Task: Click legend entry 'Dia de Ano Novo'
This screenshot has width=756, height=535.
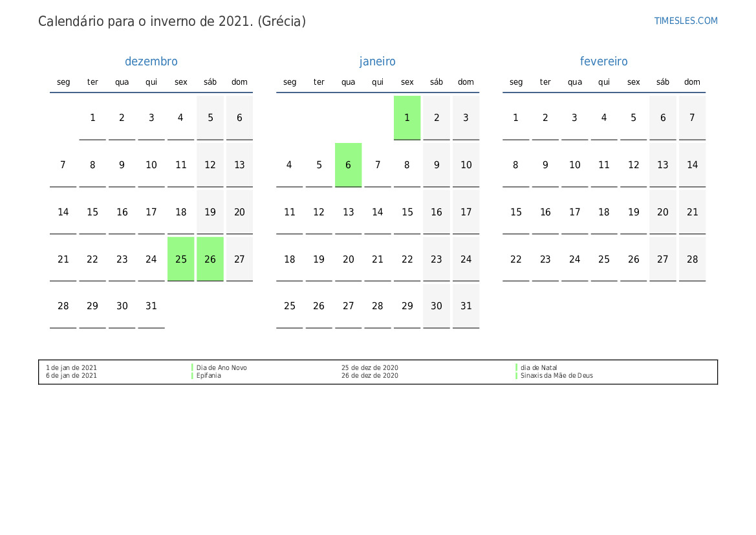Action: tap(221, 367)
